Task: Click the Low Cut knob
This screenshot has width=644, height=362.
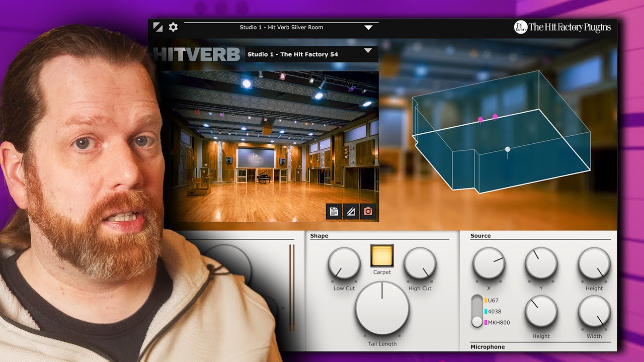Action: click(x=344, y=264)
